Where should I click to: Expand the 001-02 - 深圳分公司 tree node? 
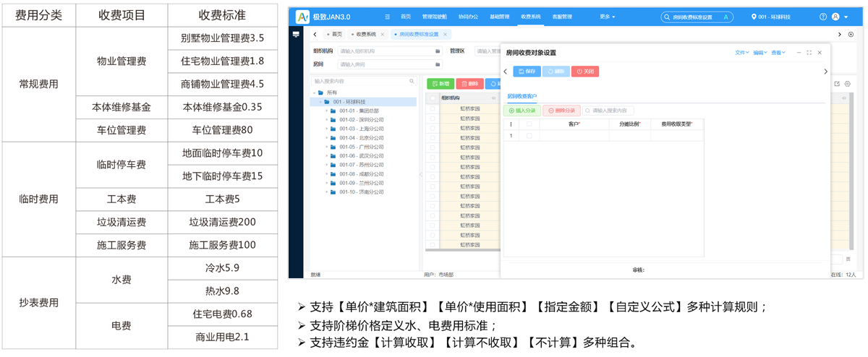326,120
